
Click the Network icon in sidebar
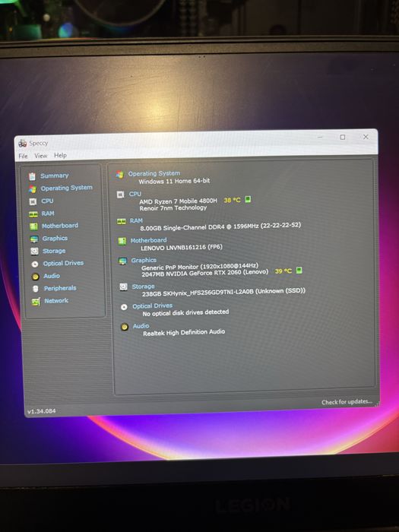[36, 301]
